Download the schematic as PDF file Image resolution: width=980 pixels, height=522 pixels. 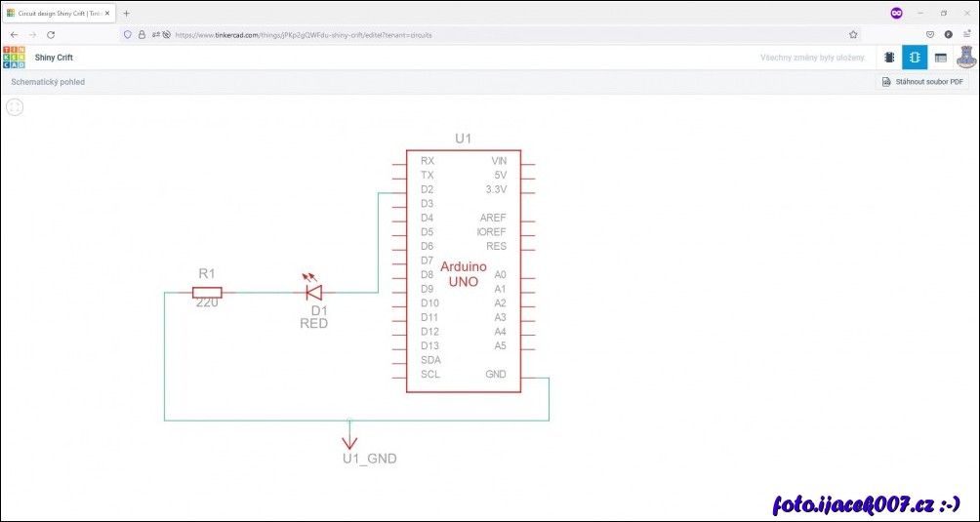922,82
